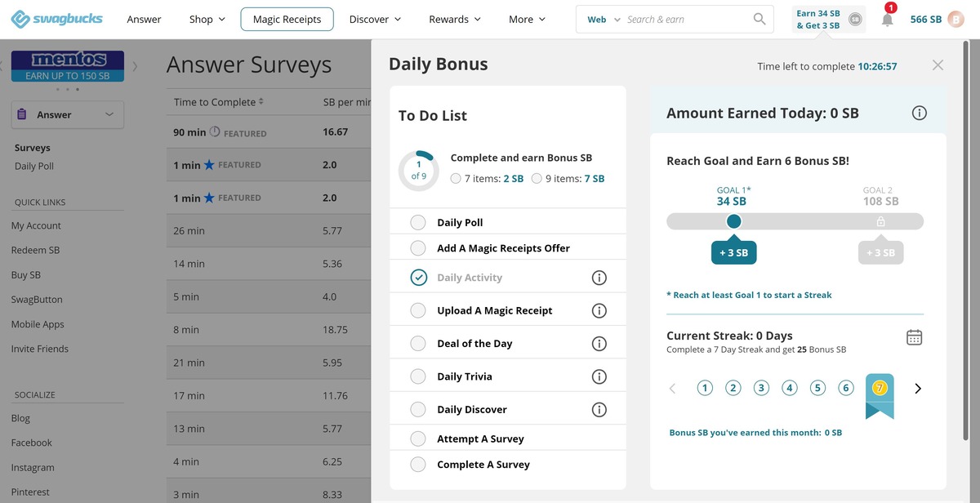Open the streak calendar icon
The image size is (980, 503).
(914, 337)
